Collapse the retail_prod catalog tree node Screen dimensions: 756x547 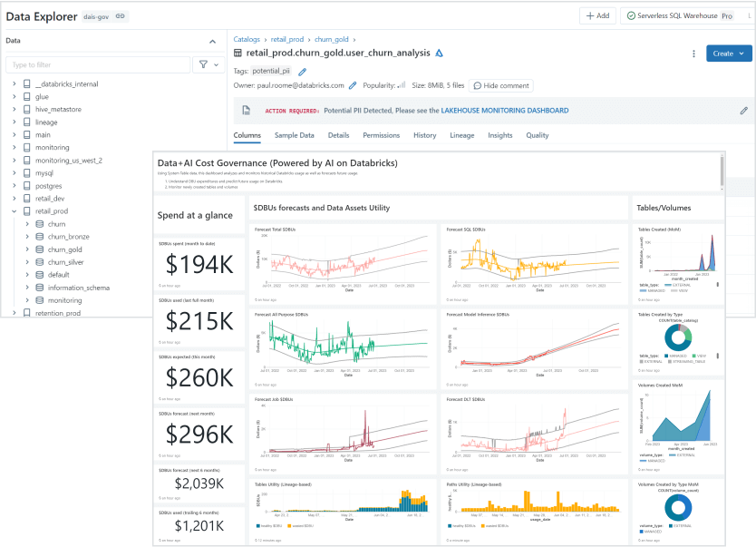pos(14,211)
